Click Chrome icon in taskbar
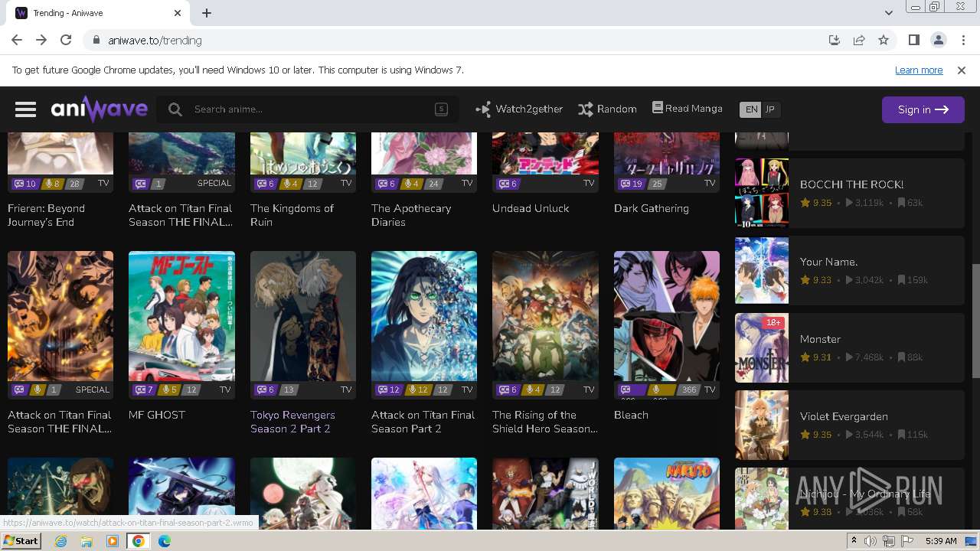This screenshot has width=980, height=551. pos(139,541)
